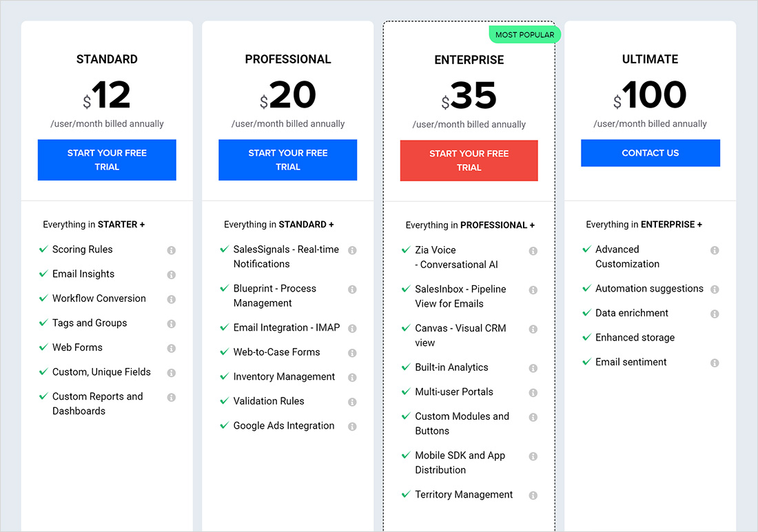
Task: Show info for Built-in Analytics
Action: coord(533,368)
